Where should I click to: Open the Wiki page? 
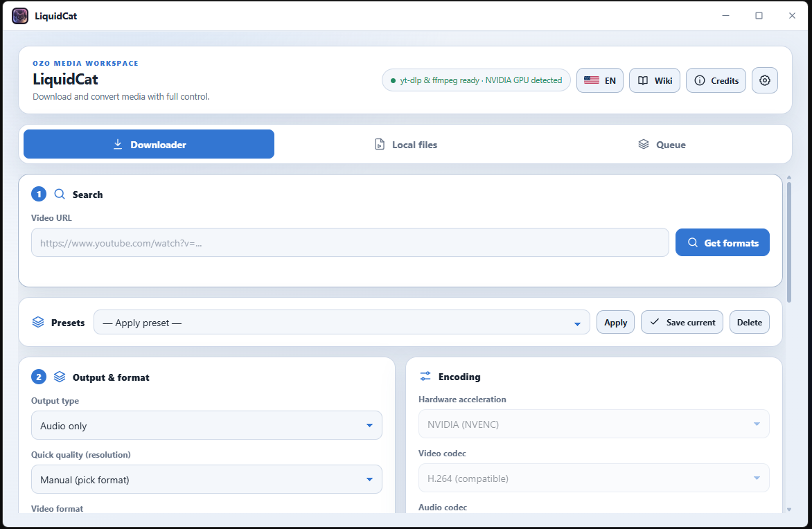(655, 81)
